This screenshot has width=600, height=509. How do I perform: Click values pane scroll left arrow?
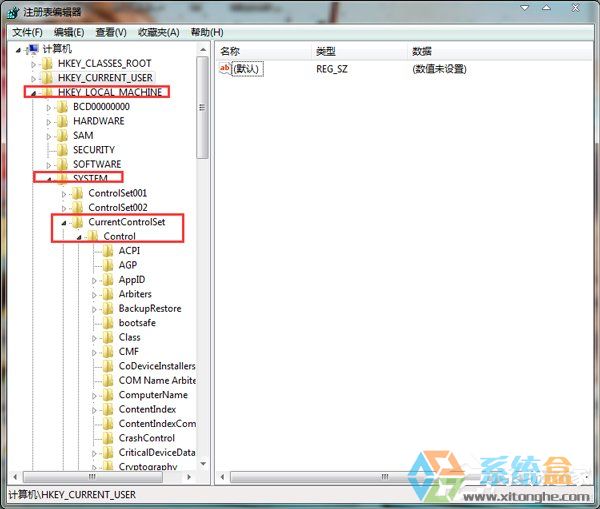[x=222, y=477]
